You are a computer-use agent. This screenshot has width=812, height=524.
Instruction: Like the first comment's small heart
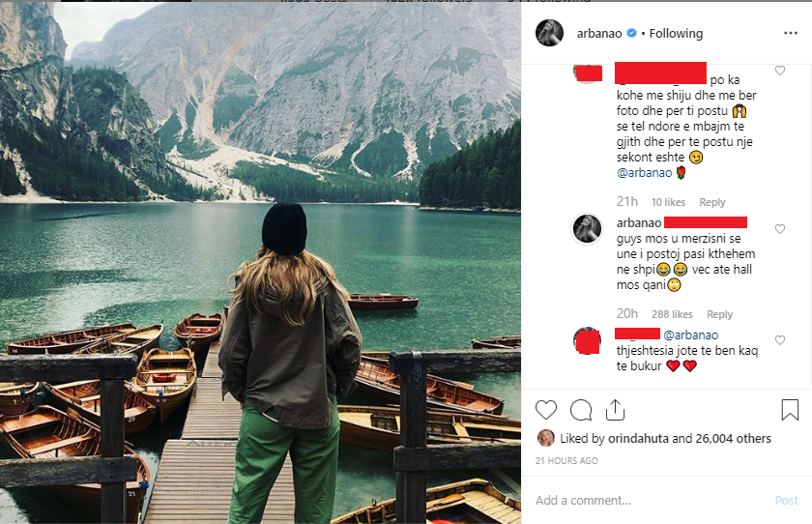780,71
